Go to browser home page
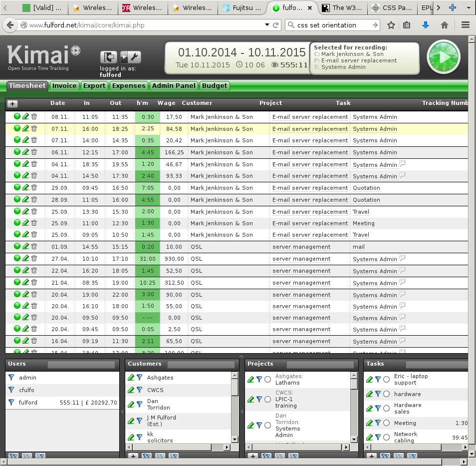 pos(445,25)
